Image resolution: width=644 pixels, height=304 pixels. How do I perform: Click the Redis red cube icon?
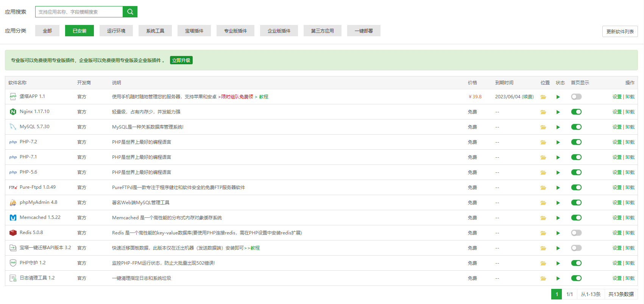13,233
